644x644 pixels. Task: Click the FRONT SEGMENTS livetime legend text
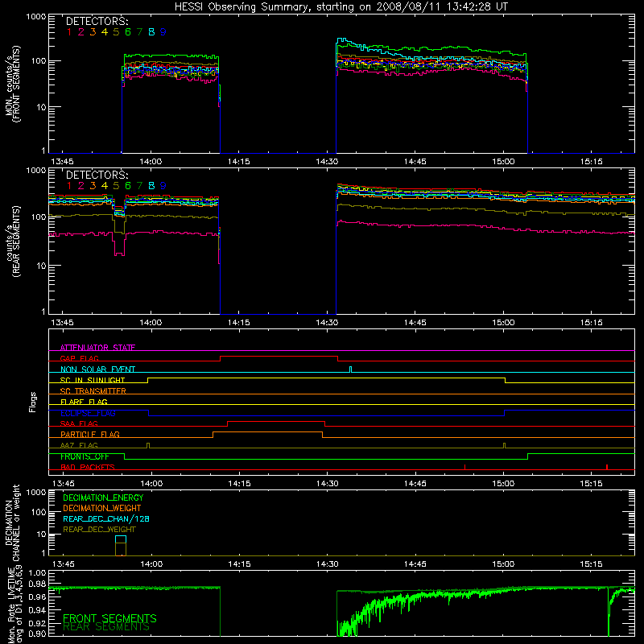(x=109, y=618)
